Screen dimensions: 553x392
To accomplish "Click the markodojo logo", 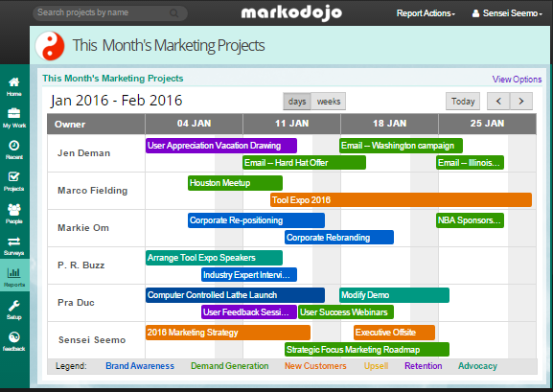I will pyautogui.click(x=291, y=13).
